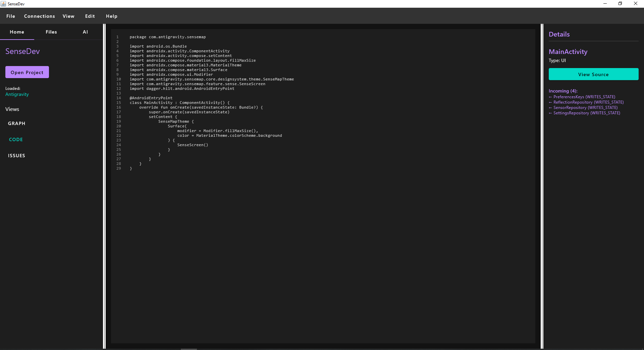Open the Help menu
This screenshot has height=350, width=644.
(x=111, y=16)
